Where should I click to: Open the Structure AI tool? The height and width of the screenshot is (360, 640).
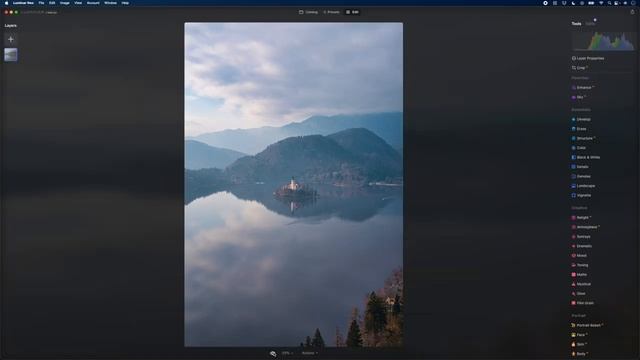coord(583,138)
